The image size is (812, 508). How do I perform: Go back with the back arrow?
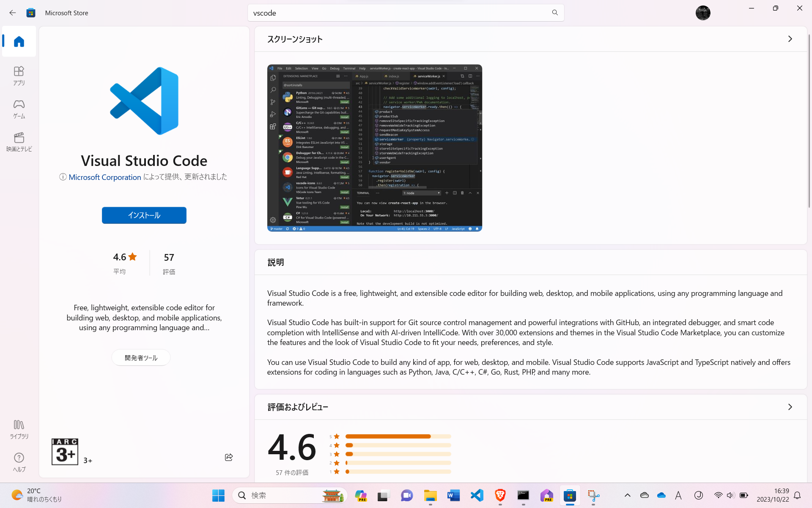pyautogui.click(x=13, y=13)
